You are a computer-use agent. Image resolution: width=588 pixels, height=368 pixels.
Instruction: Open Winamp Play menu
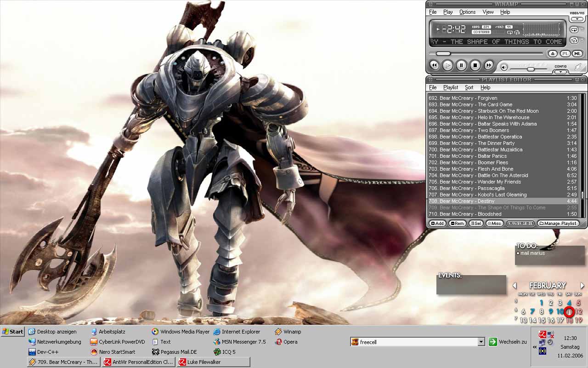[x=448, y=12]
